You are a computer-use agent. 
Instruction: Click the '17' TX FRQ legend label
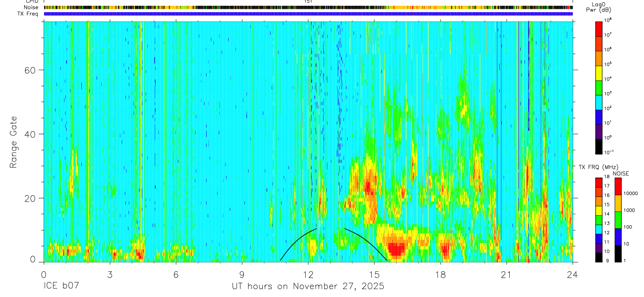tap(608, 186)
